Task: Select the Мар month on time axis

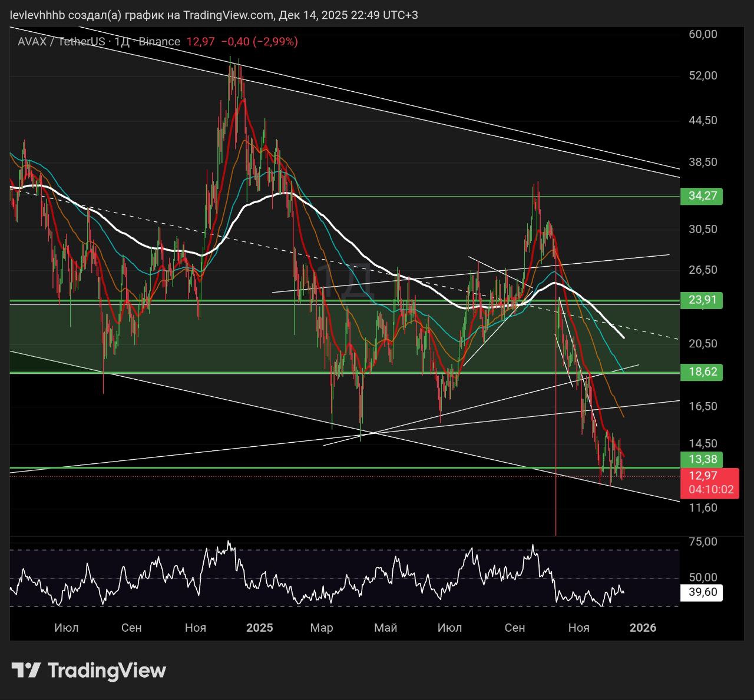Action: [x=322, y=628]
